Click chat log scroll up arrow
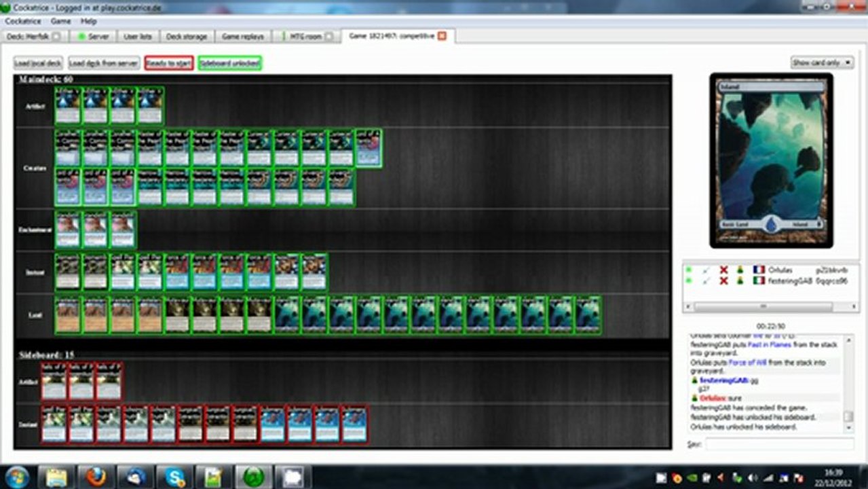The width and height of the screenshot is (868, 489). pos(848,339)
